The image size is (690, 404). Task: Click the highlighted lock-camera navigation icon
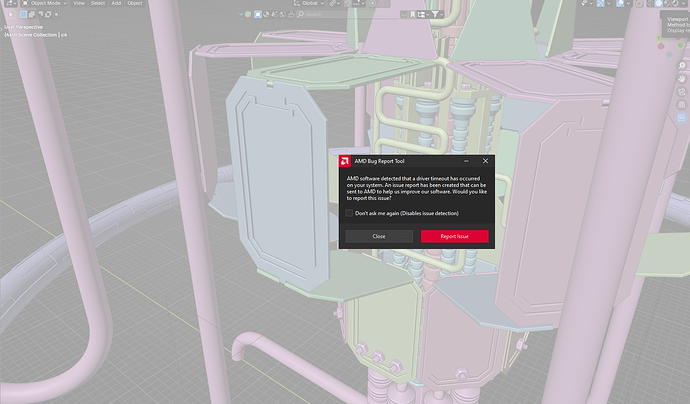tap(682, 118)
